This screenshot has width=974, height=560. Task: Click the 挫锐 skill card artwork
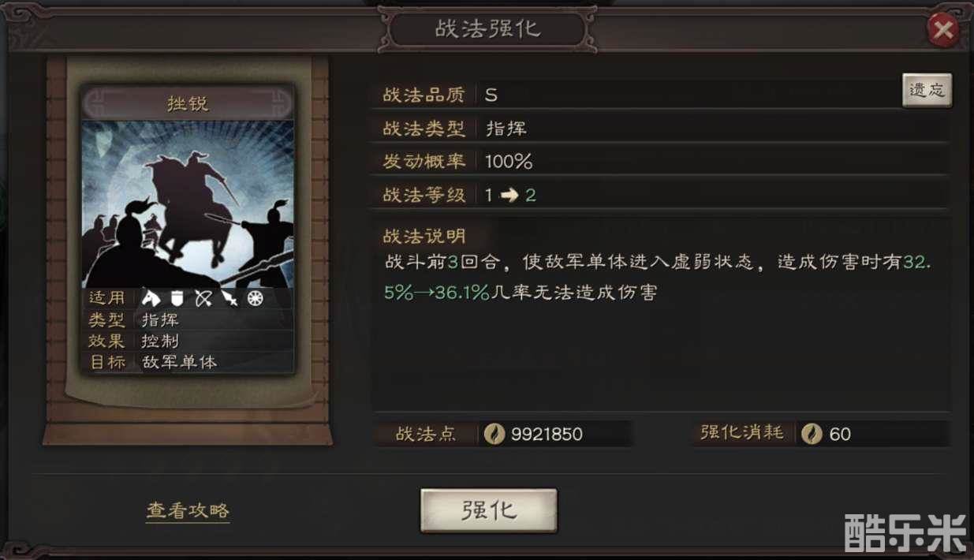pos(188,203)
